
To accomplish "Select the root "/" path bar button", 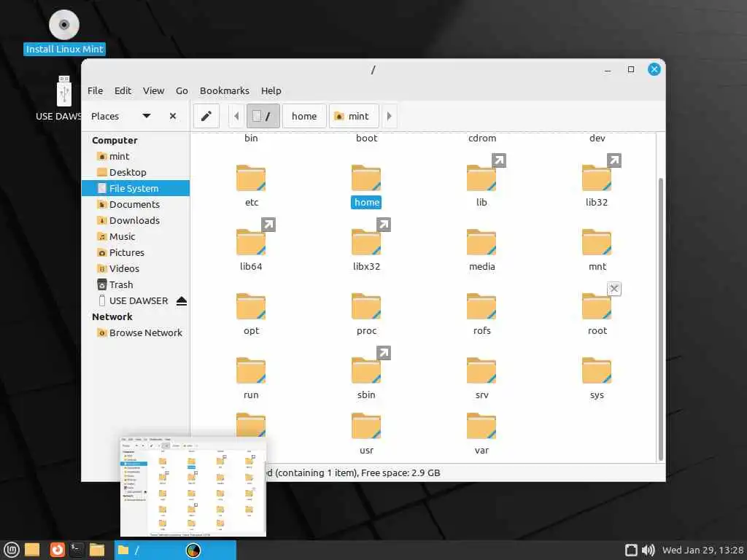I will click(263, 116).
